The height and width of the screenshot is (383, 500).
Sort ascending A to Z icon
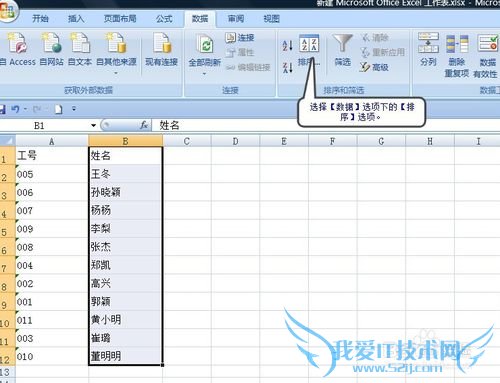pos(287,45)
